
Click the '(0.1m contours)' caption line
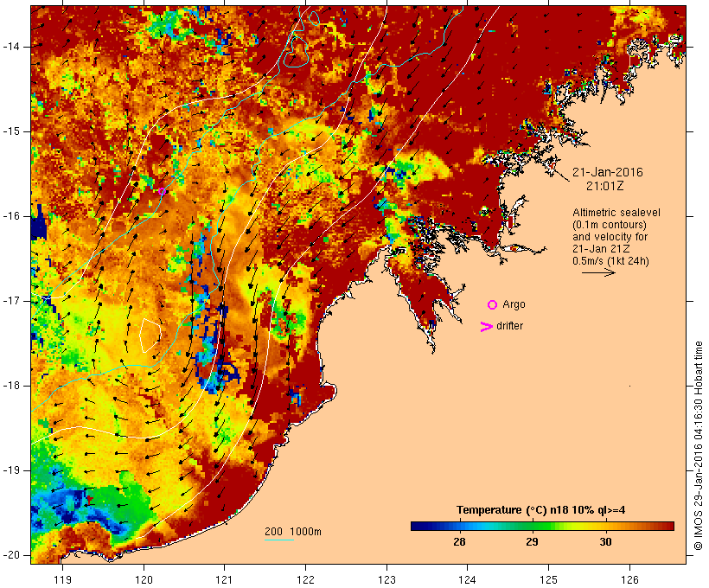[x=610, y=225]
